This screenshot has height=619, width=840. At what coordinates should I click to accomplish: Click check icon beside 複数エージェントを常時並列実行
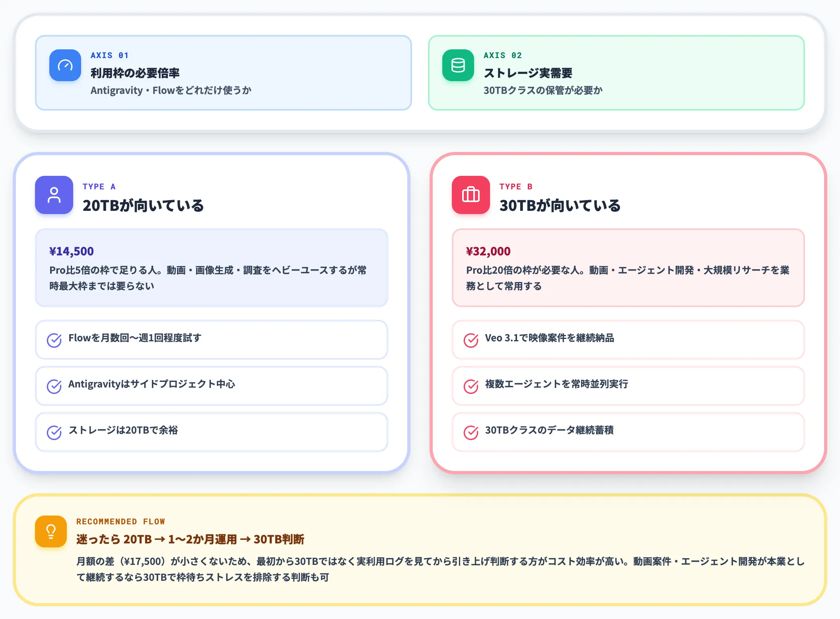[471, 386]
